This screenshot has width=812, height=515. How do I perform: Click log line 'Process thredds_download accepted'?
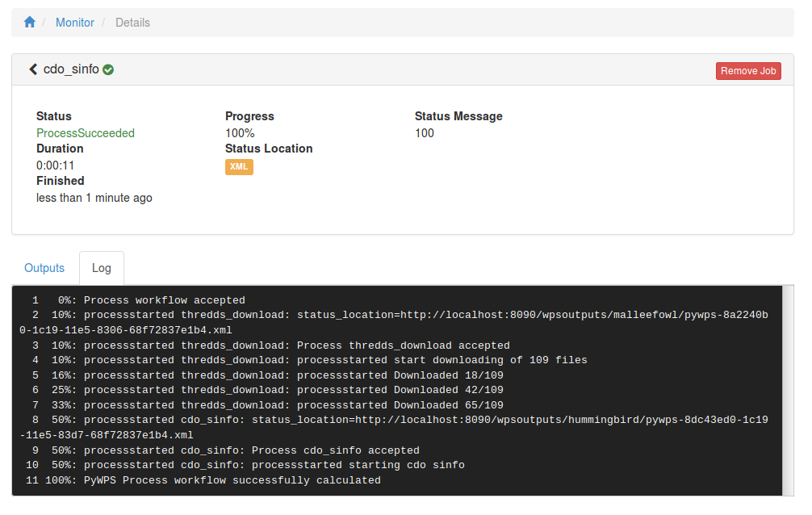403,345
